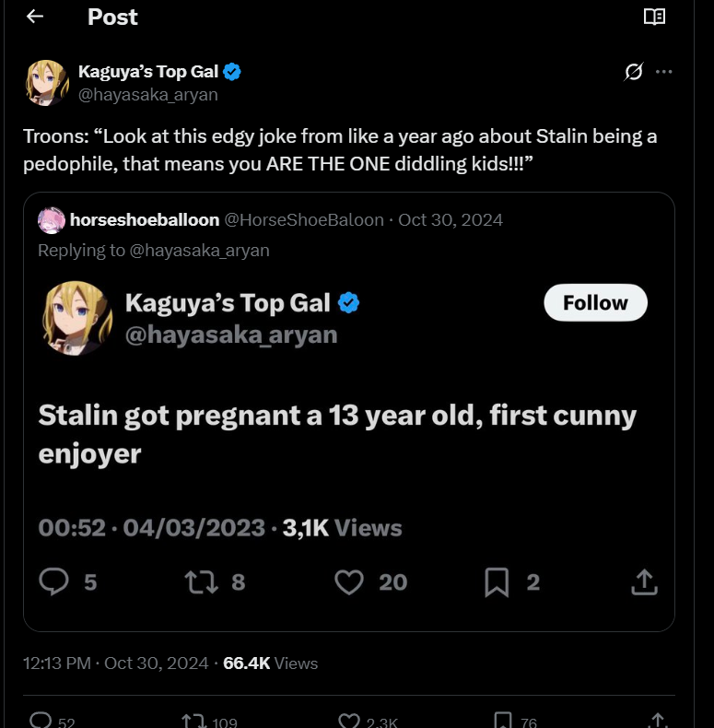This screenshot has height=728, width=714.
Task: Click the 12:13 PM Oct 30, 2024 timestamp
Action: click(x=115, y=663)
